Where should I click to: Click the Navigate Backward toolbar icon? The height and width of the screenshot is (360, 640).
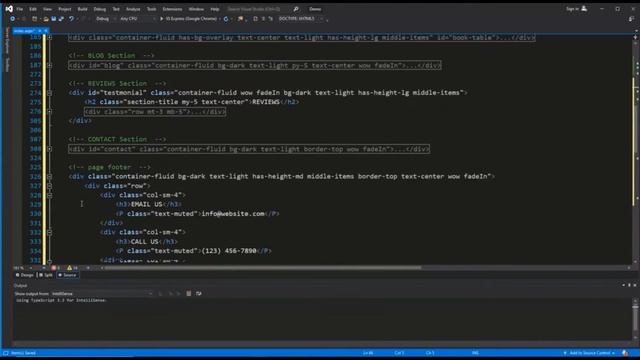13,19
